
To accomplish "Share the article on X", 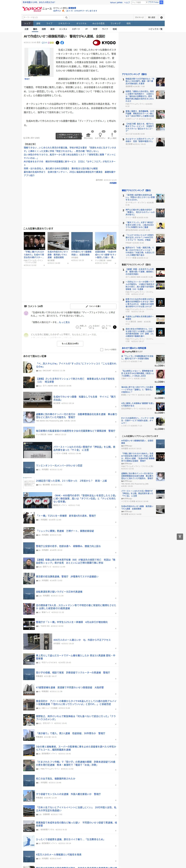I will 57,43.
